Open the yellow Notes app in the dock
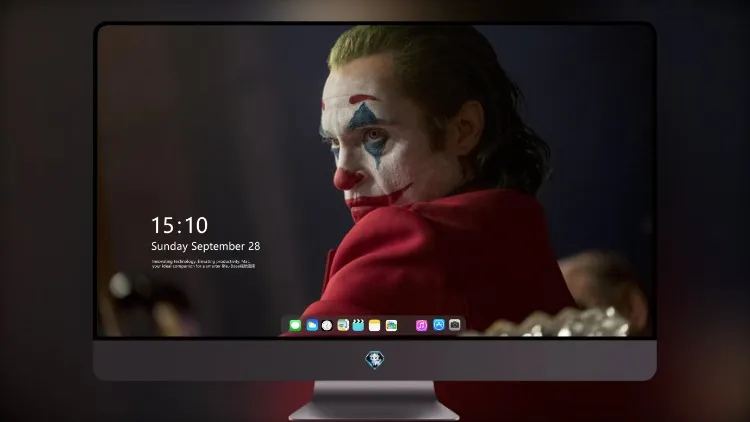The width and height of the screenshot is (750, 422). click(375, 325)
